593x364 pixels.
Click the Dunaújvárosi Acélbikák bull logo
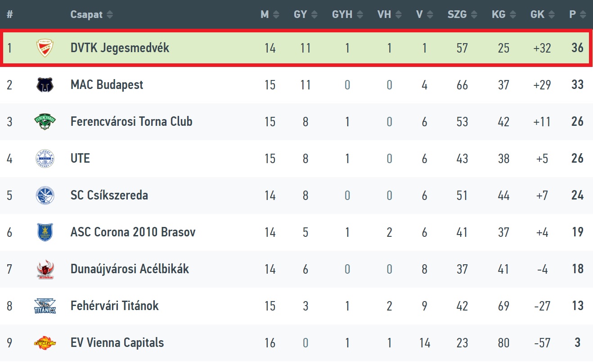pos(45,270)
